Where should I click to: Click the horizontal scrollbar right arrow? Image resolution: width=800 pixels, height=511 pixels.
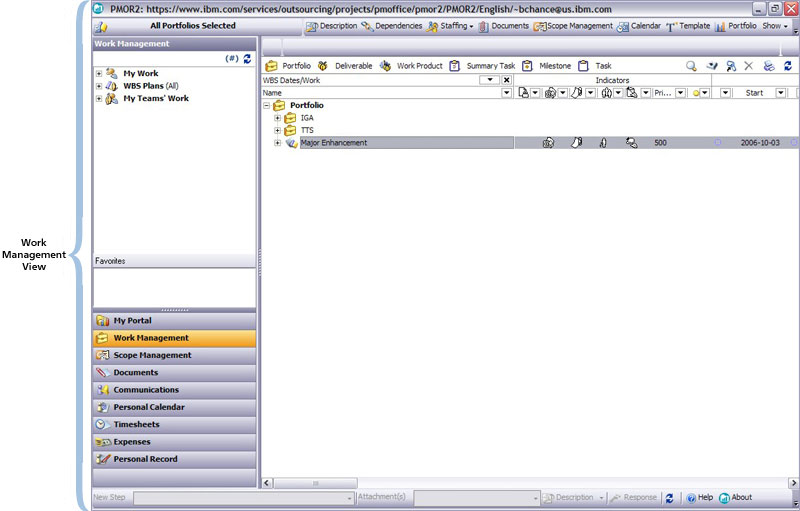(793, 482)
